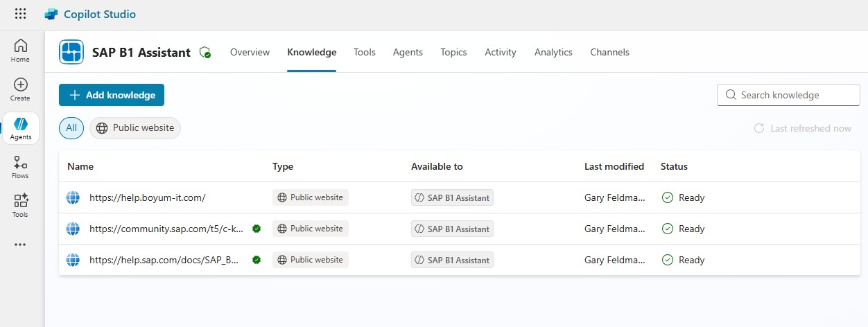Click SAP B1 Assistant badge in boyum-it row
Screen dimensions: 868x327
pyautogui.click(x=452, y=197)
